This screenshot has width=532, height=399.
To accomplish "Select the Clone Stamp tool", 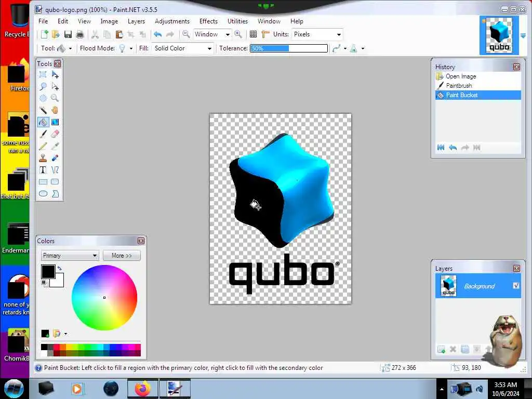I will [x=43, y=158].
